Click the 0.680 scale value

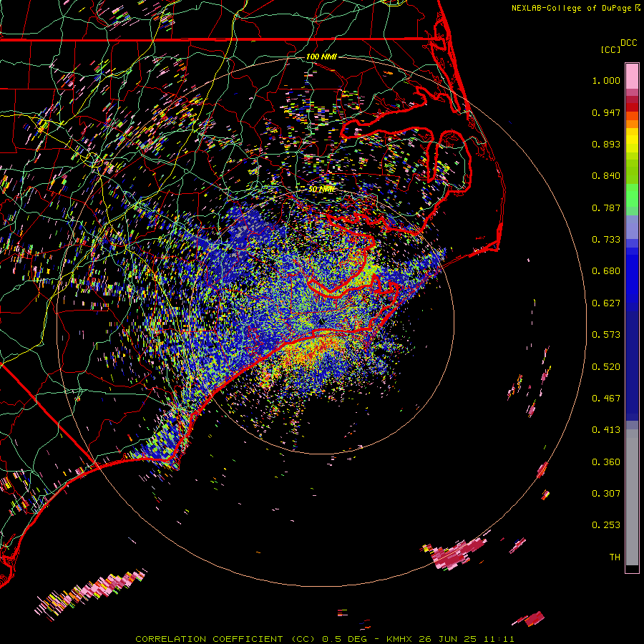[606, 271]
